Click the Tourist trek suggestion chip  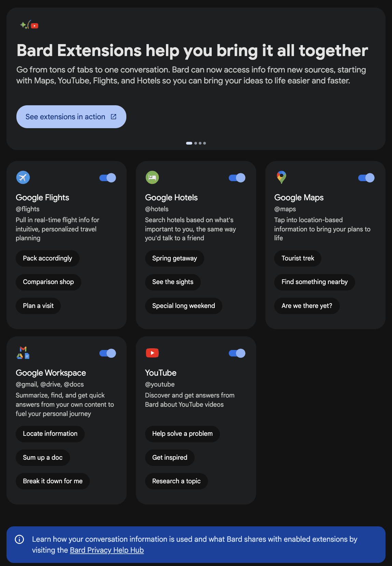(297, 258)
